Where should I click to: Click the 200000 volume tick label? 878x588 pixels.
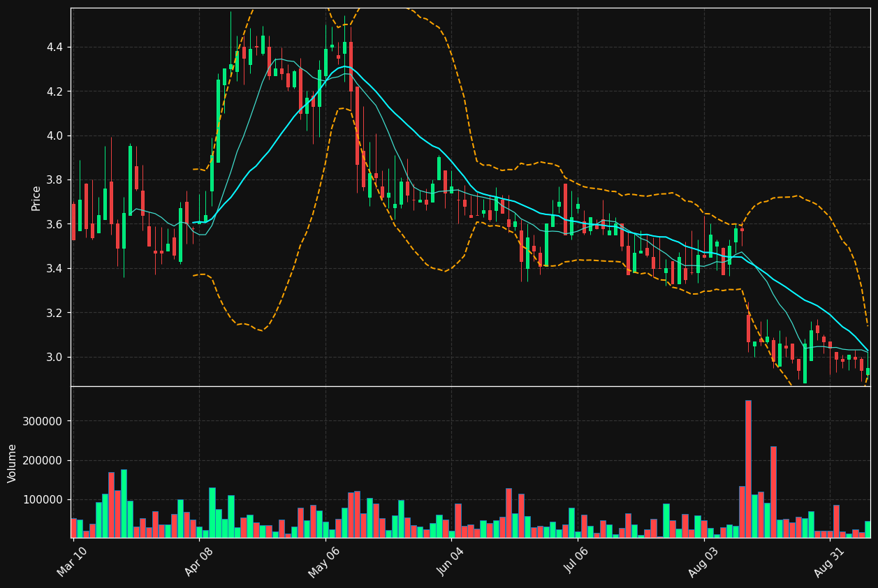tap(43, 461)
